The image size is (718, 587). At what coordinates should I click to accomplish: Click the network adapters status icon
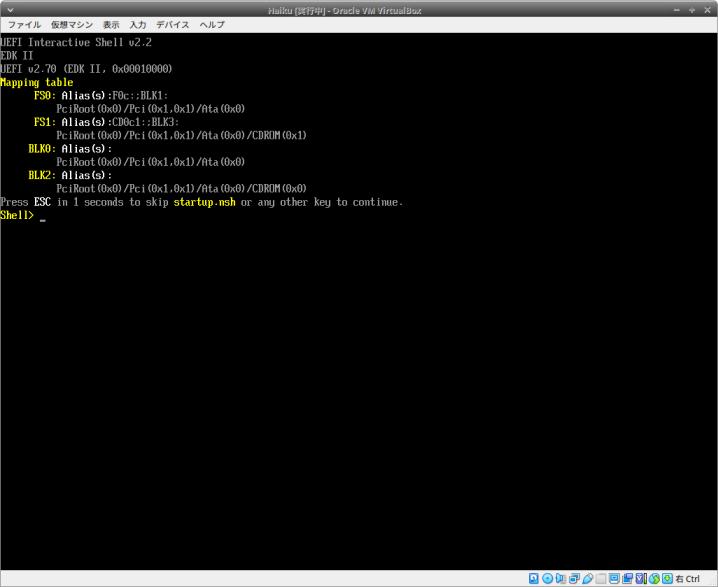coord(574,579)
